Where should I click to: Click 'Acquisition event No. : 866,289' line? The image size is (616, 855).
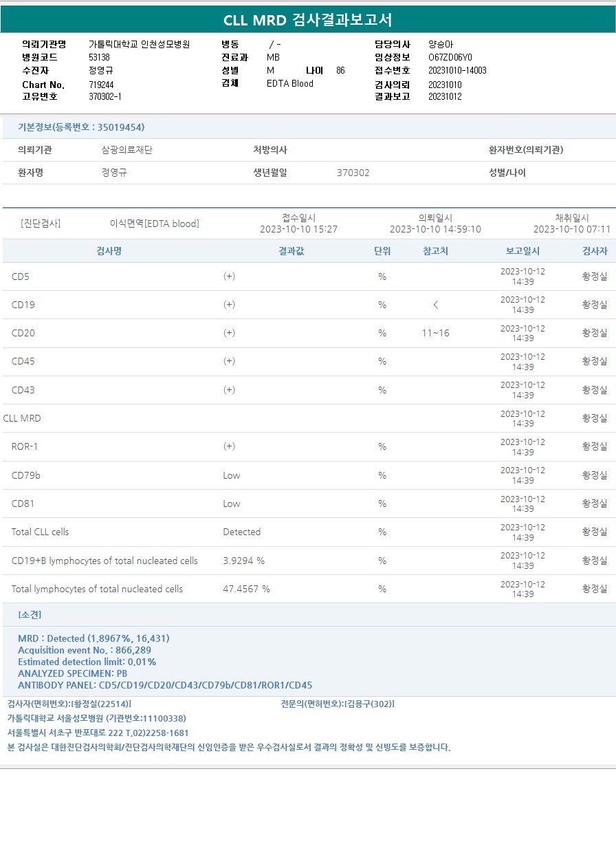(85, 650)
